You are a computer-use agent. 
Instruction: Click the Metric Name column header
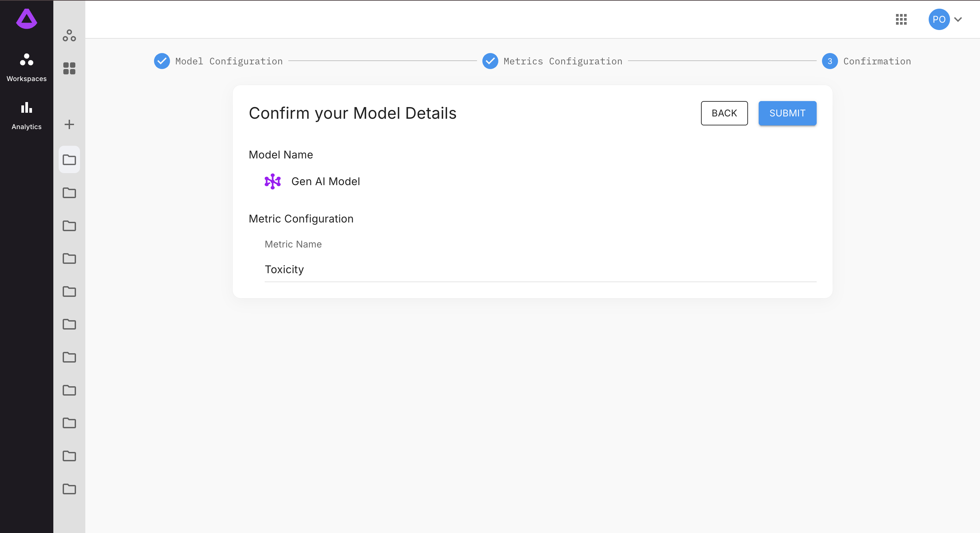[x=293, y=244]
